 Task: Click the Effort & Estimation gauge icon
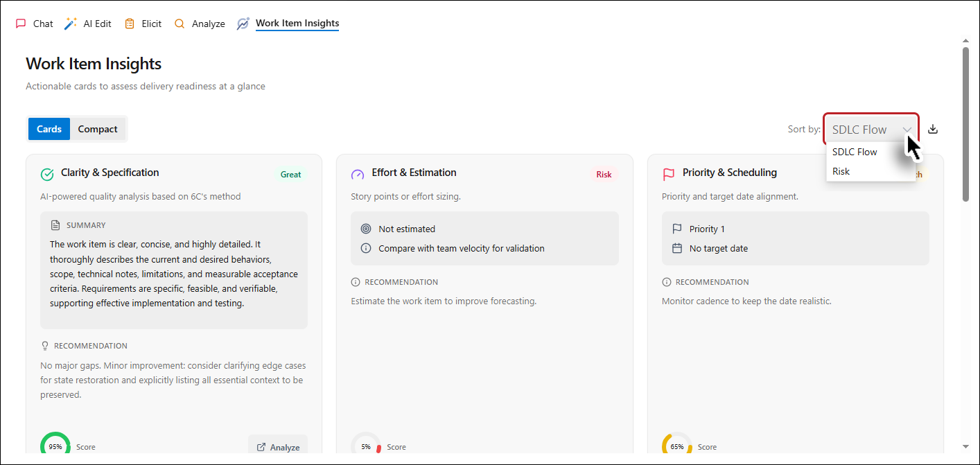click(x=358, y=174)
